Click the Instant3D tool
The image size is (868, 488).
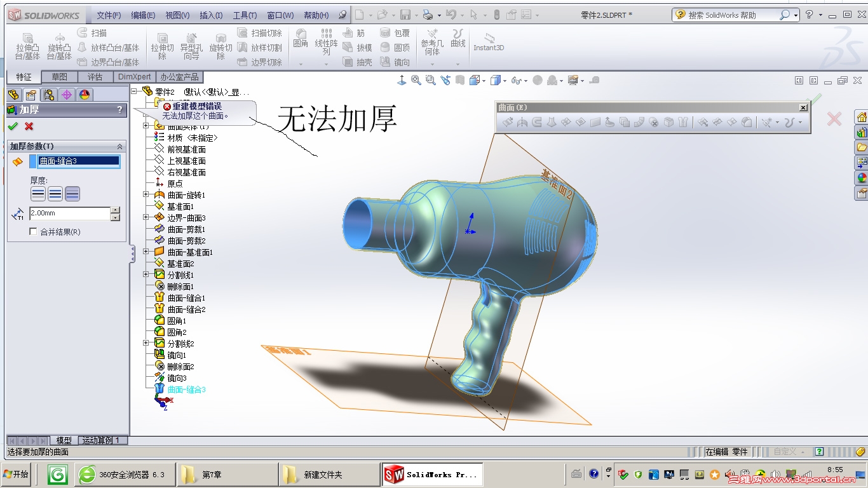click(489, 43)
